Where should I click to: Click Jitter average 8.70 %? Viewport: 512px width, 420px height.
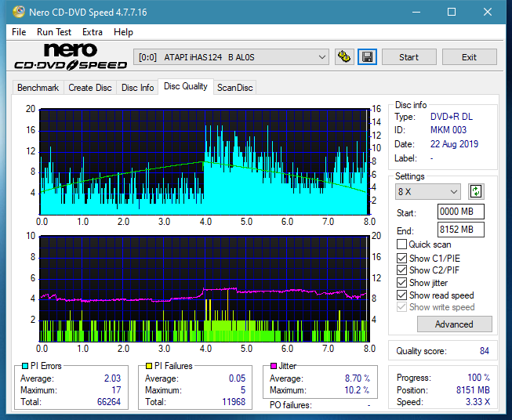(358, 378)
